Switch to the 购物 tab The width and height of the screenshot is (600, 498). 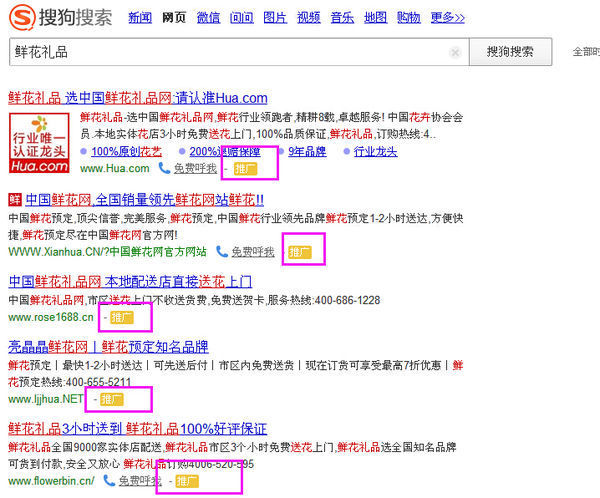click(x=409, y=18)
